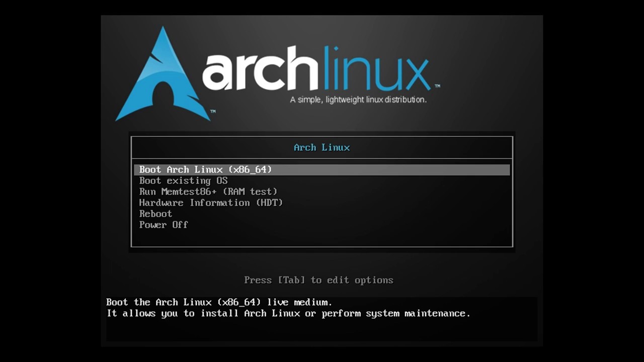Click the blue Arch triangle logo
The height and width of the screenshot is (362, 644).
click(x=163, y=74)
